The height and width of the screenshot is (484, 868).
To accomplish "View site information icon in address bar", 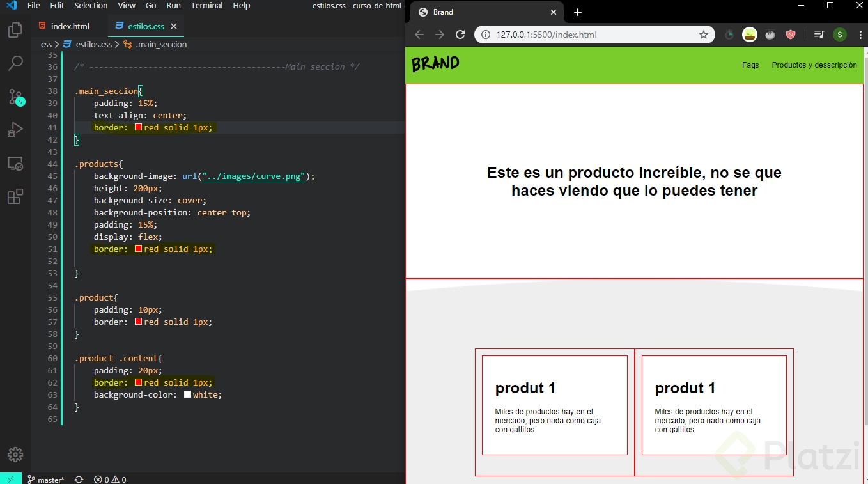I will click(x=486, y=35).
